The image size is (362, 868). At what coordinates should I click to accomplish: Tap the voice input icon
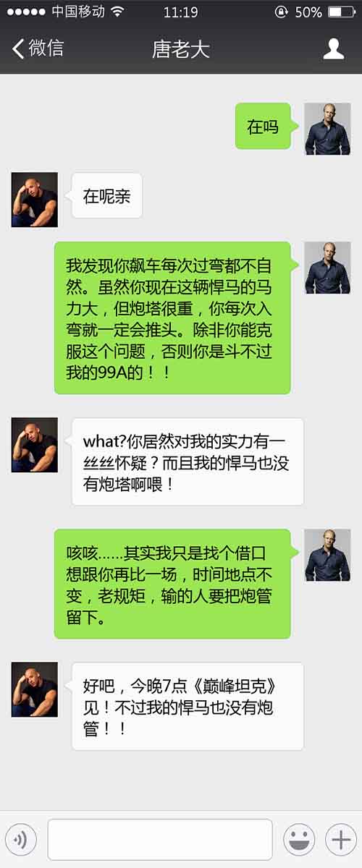pyautogui.click(x=20, y=839)
